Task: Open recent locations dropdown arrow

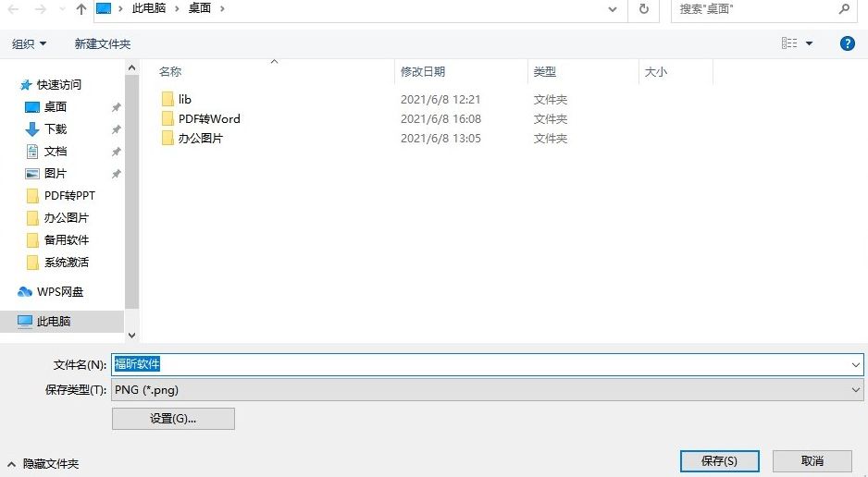Action: 61,9
